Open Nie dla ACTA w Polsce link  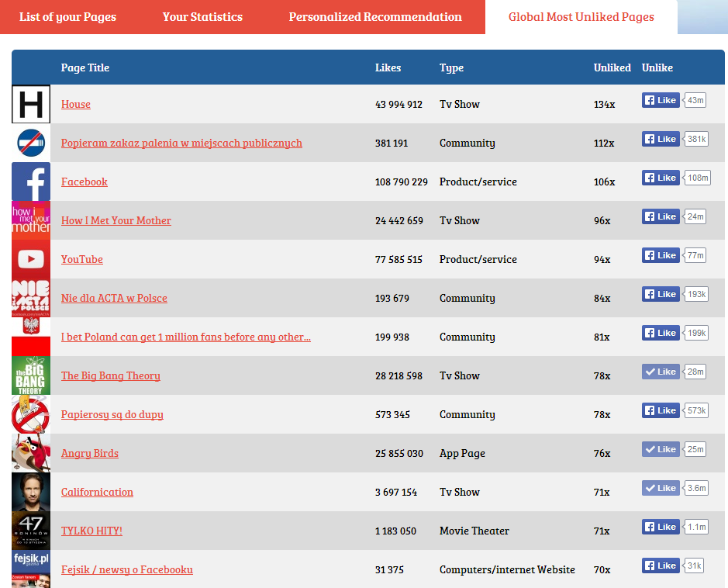point(114,298)
